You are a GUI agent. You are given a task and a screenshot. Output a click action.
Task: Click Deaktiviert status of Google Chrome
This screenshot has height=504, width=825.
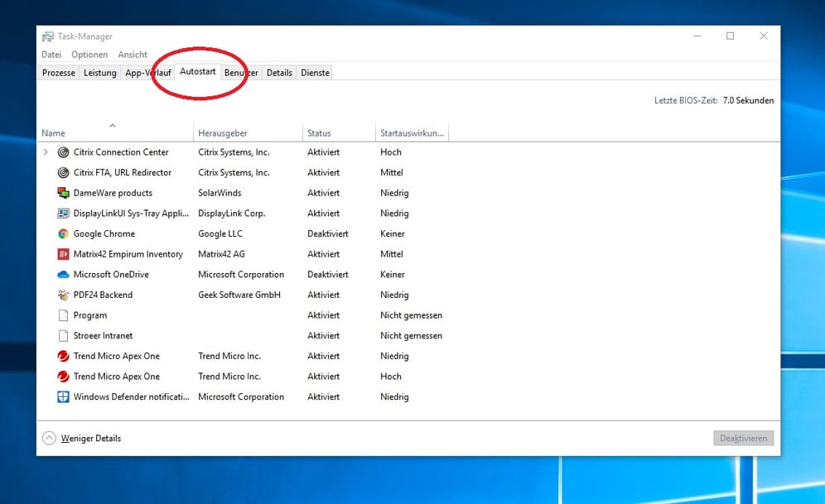328,234
